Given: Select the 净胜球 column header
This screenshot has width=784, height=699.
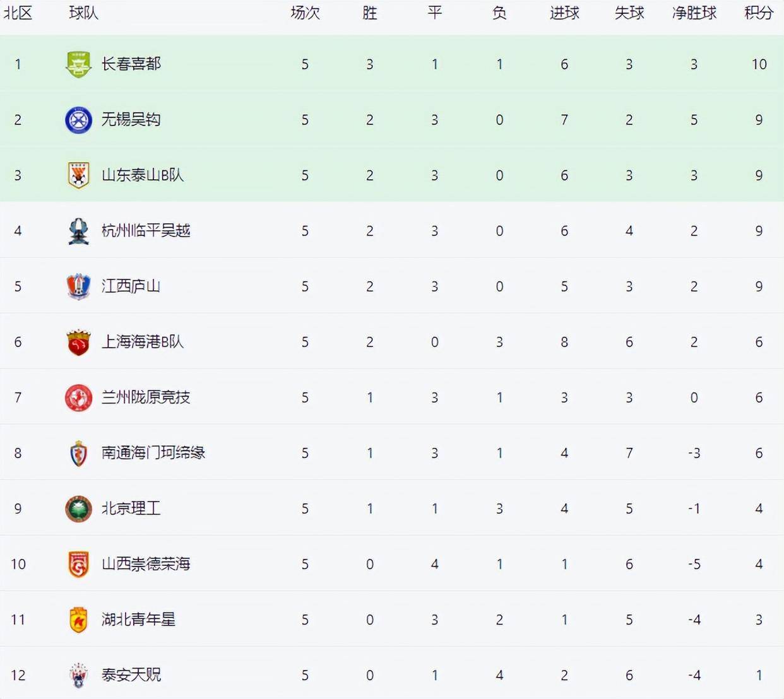Looking at the screenshot, I should tap(694, 13).
